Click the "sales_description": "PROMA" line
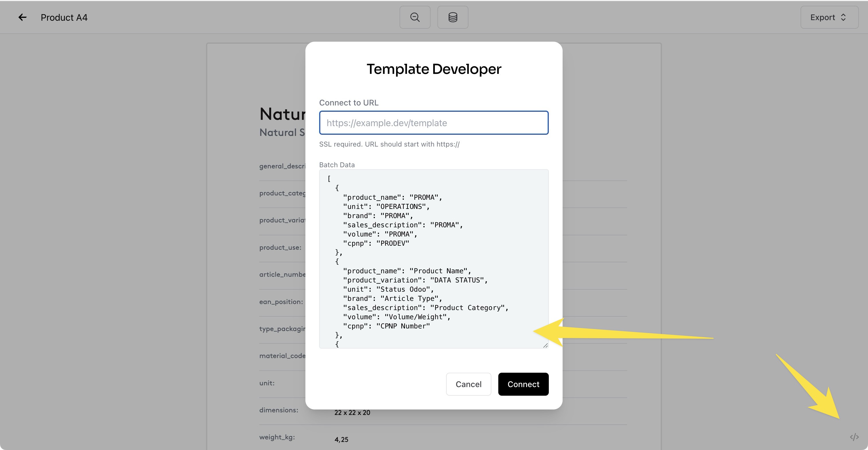868x450 pixels. [x=403, y=225]
